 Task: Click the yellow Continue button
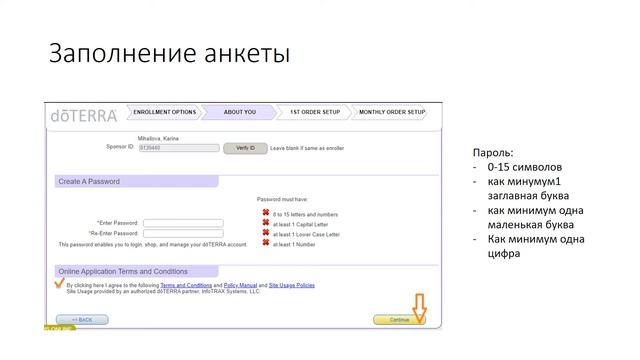click(x=399, y=320)
